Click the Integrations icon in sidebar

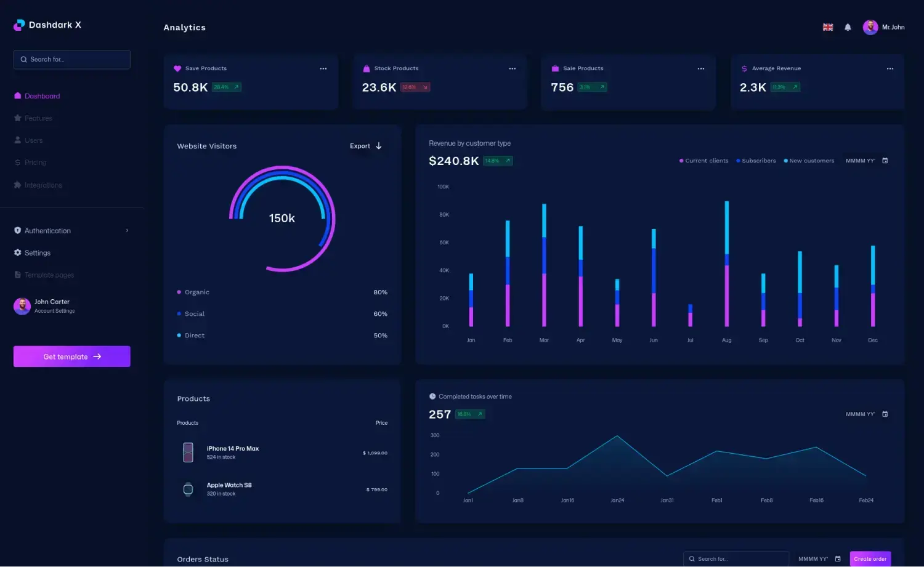[x=17, y=185]
